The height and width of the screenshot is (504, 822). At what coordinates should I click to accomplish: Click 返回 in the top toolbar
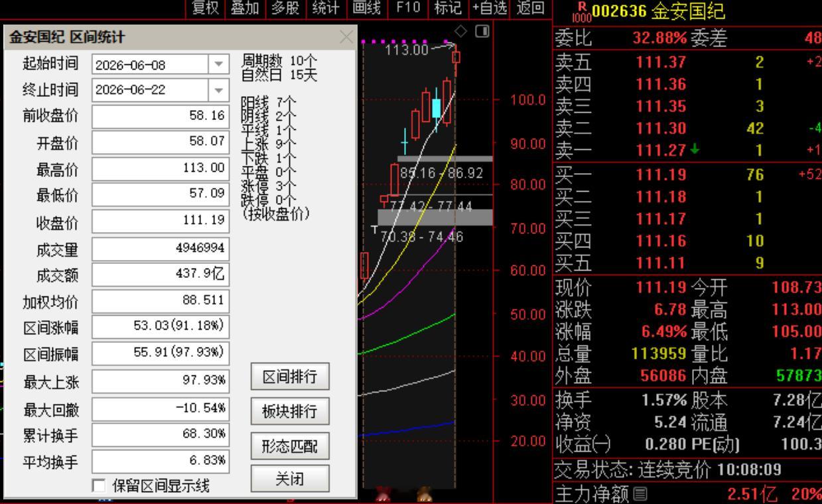[x=529, y=8]
